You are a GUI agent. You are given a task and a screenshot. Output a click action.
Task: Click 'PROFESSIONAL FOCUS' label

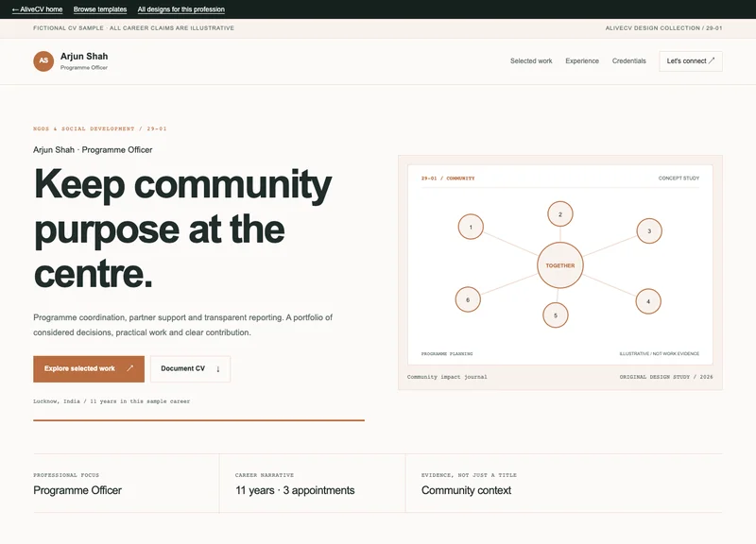[66, 475]
